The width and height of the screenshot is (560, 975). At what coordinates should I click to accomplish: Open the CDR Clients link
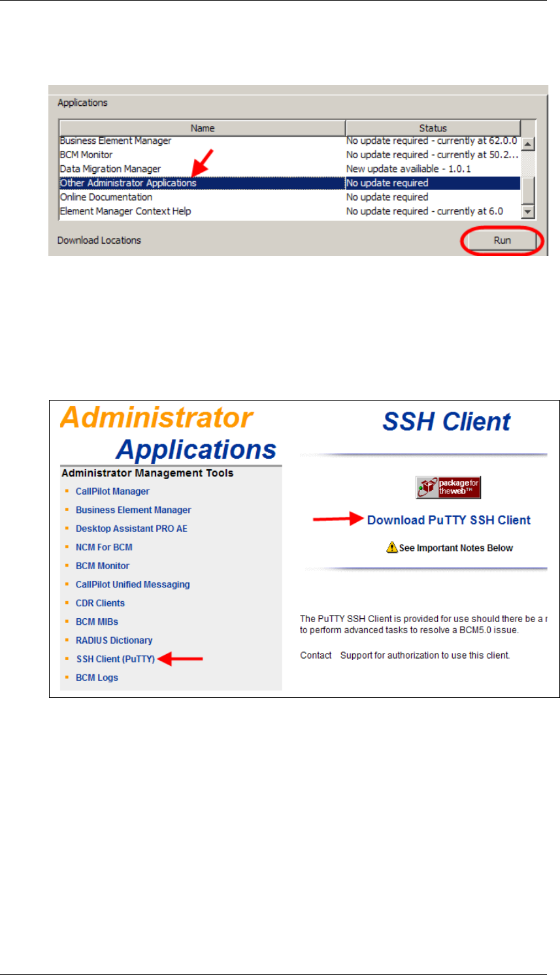[x=100, y=603]
